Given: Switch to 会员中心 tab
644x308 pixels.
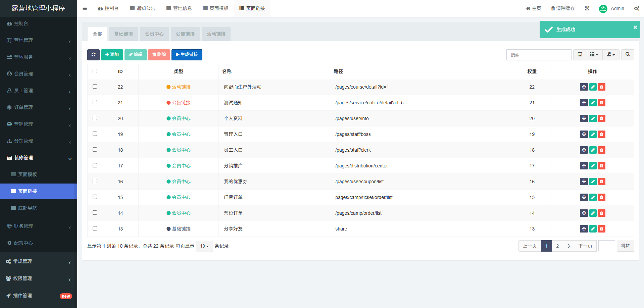Looking at the screenshot, I should click(x=154, y=34).
